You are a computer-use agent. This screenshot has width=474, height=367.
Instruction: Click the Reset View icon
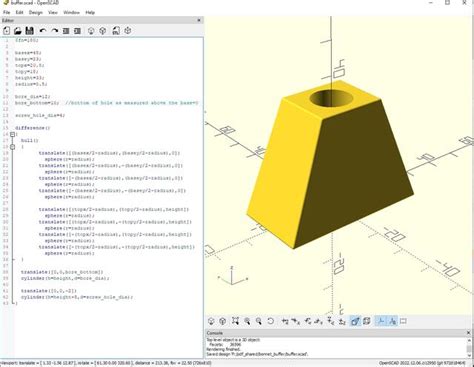pos(270,321)
